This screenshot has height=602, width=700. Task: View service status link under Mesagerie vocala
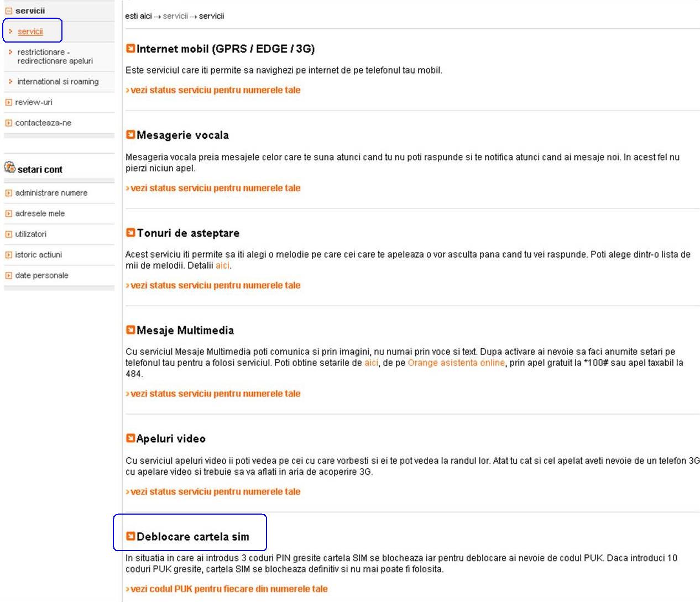[215, 188]
